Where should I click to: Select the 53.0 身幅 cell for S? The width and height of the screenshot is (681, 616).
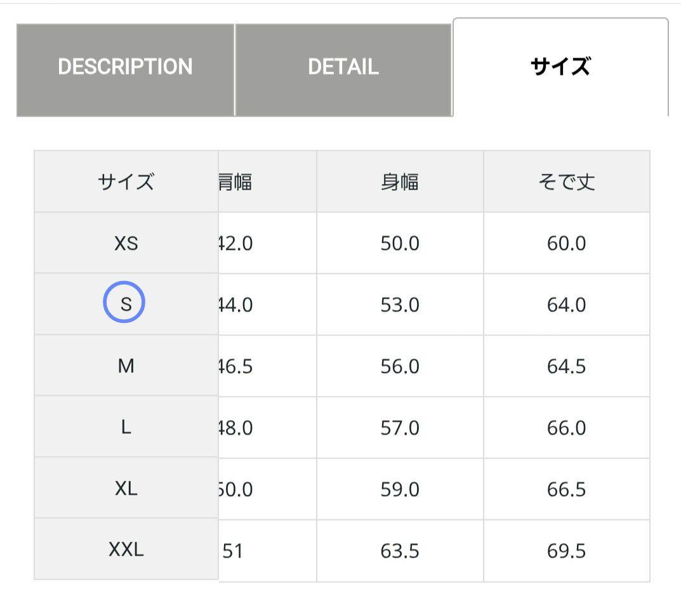(400, 303)
